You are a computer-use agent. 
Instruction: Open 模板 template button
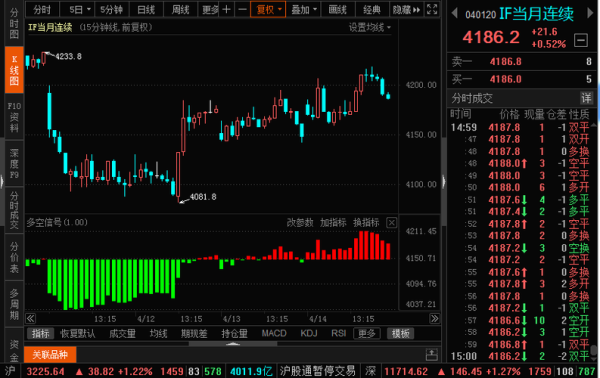click(x=400, y=333)
